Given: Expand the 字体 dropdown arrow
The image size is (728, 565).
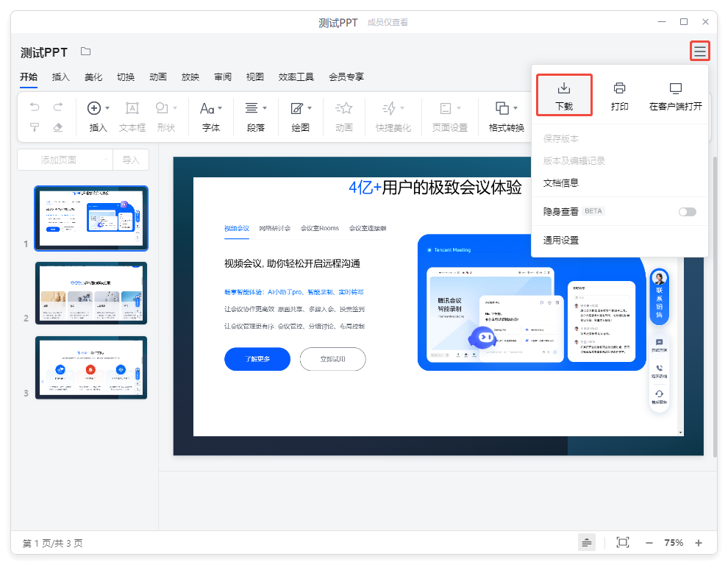Looking at the screenshot, I should tap(220, 108).
